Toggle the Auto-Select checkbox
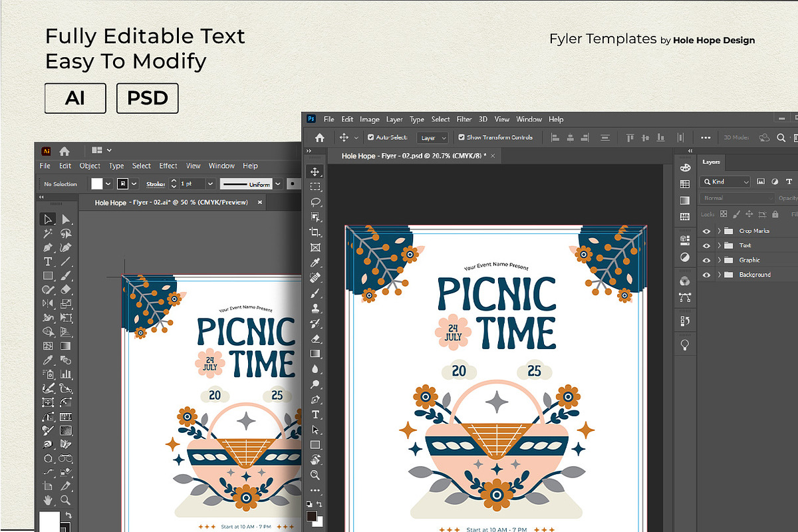Screen dimensions: 798x532 click(x=369, y=138)
